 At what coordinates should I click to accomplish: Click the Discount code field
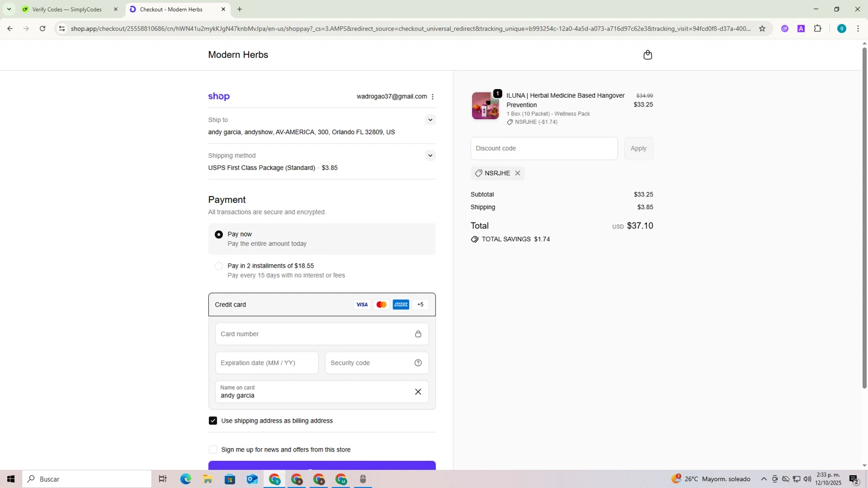pyautogui.click(x=544, y=149)
